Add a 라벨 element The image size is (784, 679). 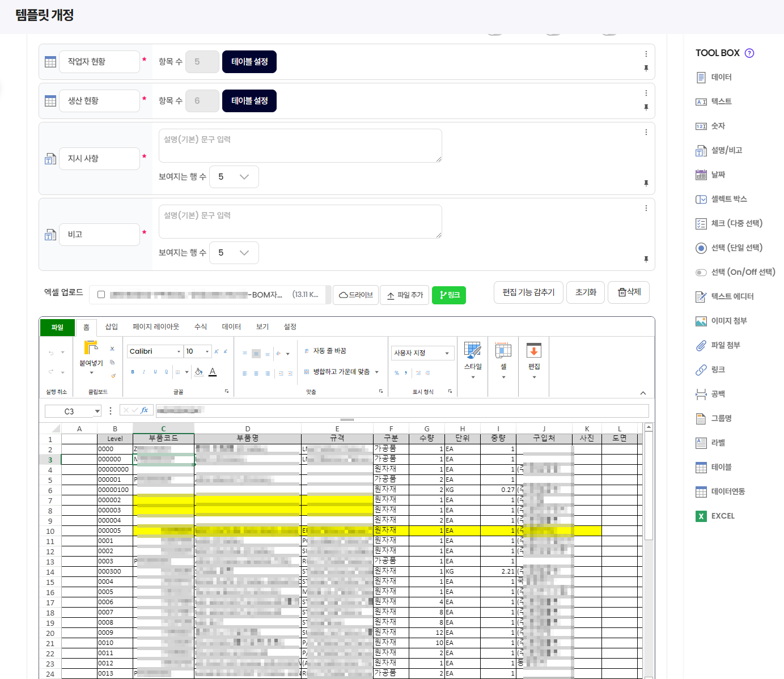[x=710, y=443]
